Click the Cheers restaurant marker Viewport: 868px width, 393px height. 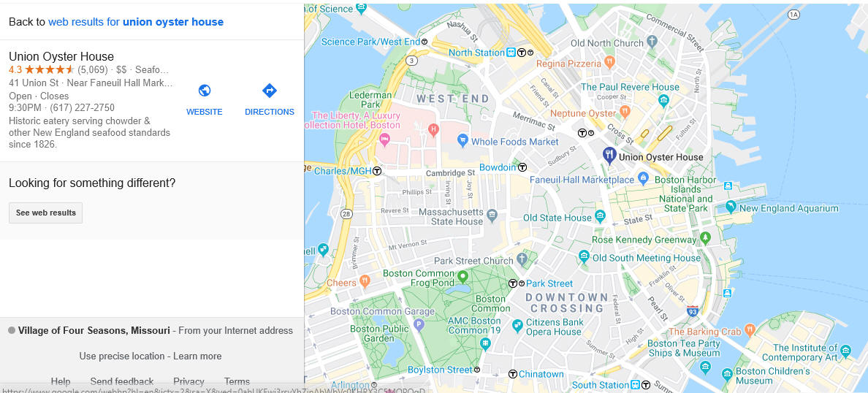(x=365, y=281)
